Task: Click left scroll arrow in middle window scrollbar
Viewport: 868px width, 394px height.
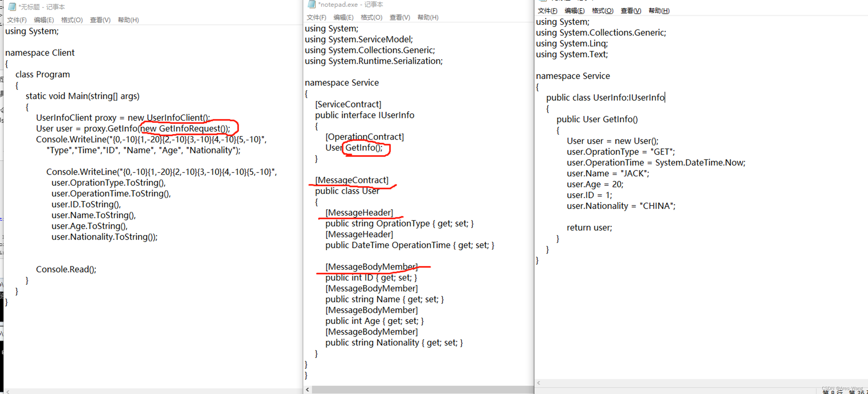Action: click(x=307, y=390)
